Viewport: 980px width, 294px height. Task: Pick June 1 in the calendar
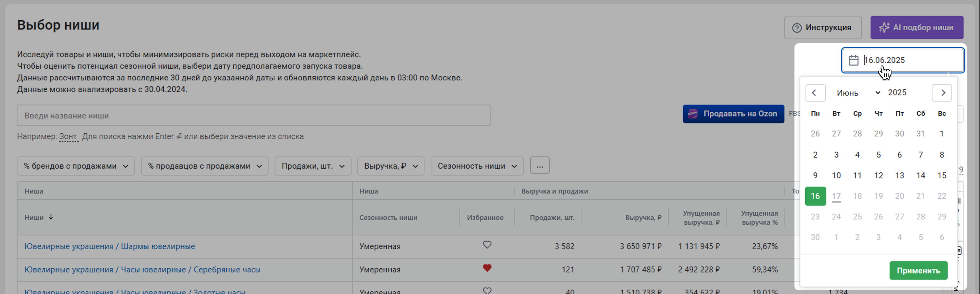coord(942,134)
